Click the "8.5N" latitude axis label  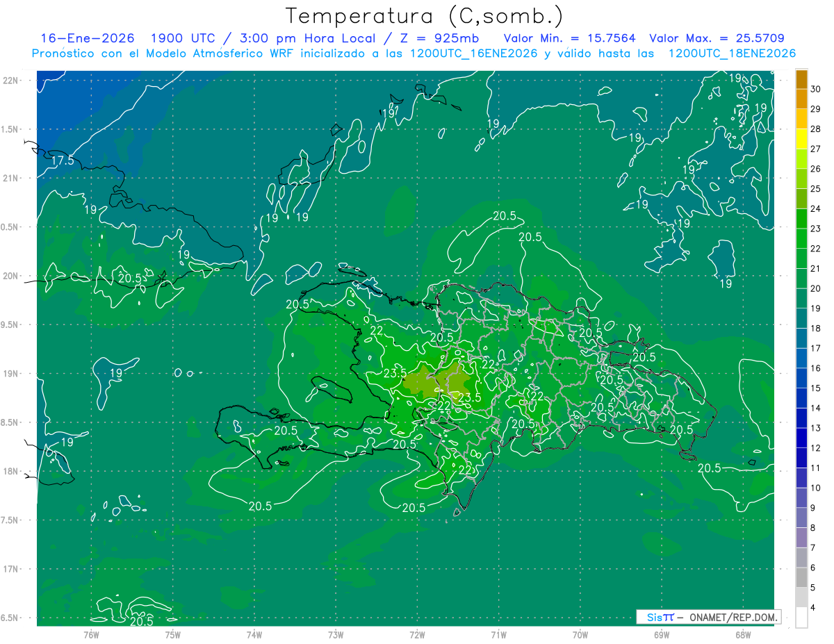click(10, 422)
